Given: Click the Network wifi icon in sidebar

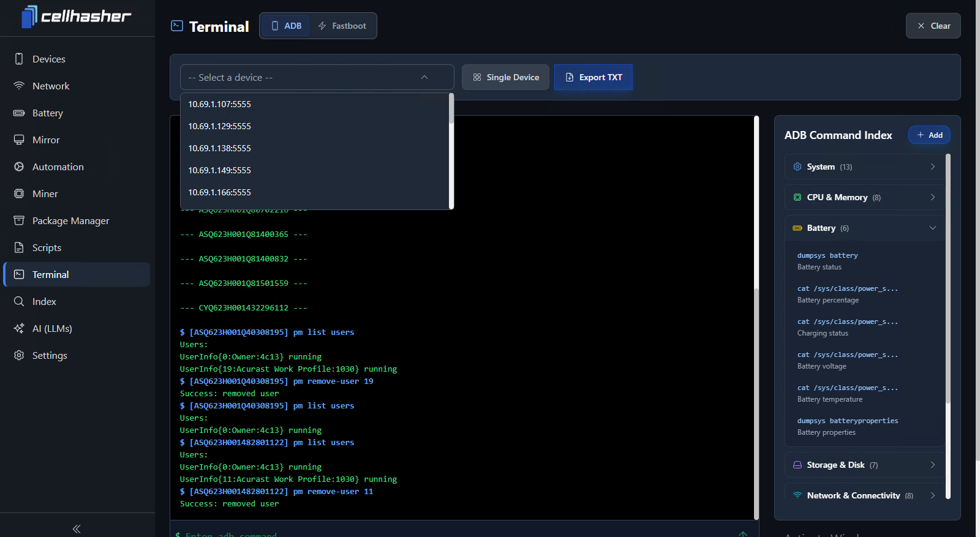Looking at the screenshot, I should coord(19,86).
